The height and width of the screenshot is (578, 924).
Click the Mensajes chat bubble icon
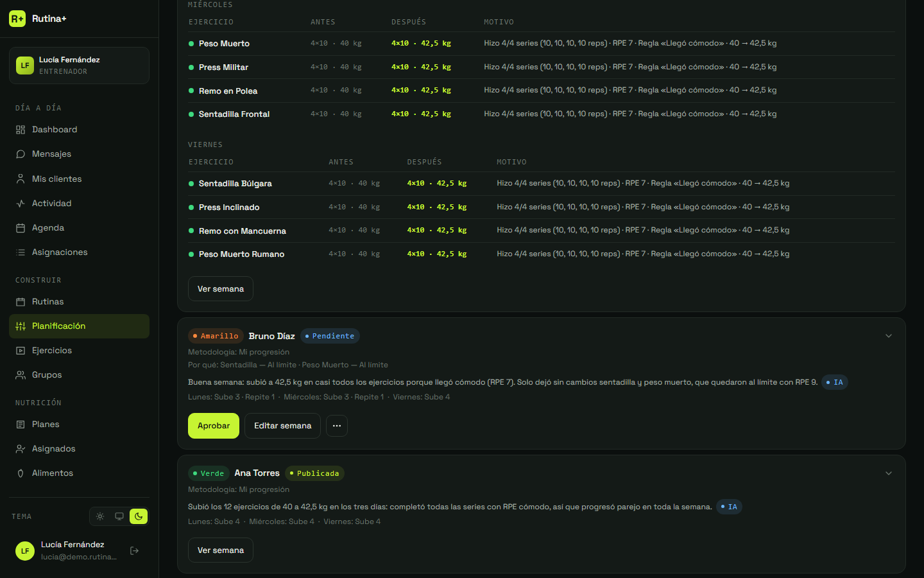tap(21, 154)
